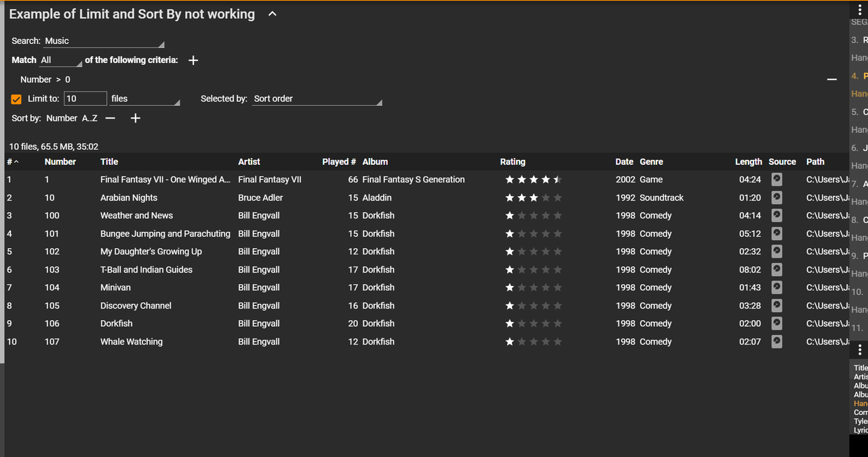
Task: Open the files unit dropdown
Action: click(x=145, y=99)
